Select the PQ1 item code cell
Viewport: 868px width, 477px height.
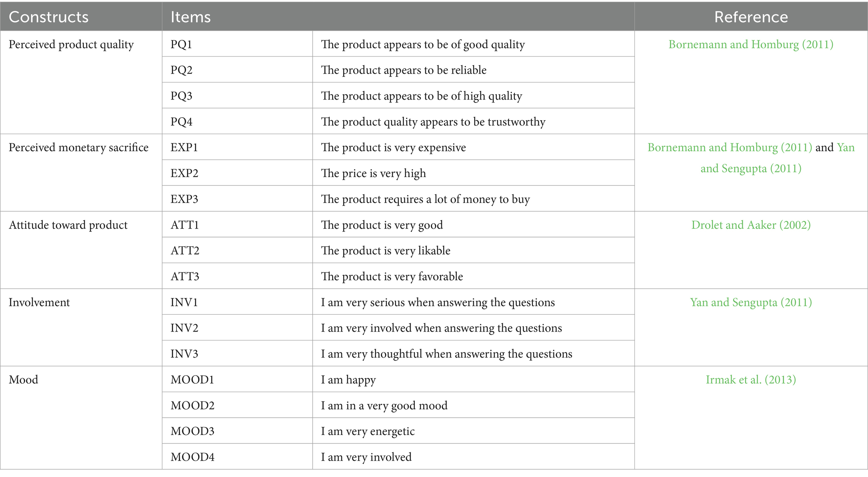pyautogui.click(x=237, y=44)
